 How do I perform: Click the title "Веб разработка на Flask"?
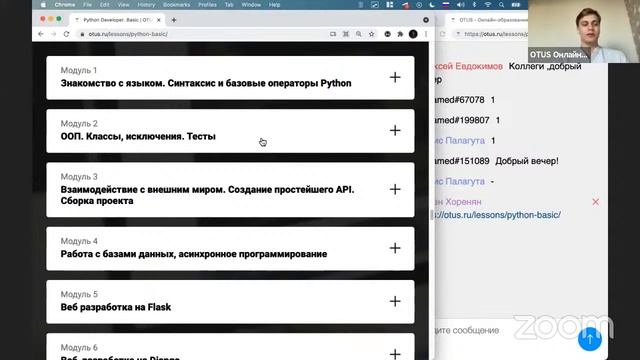[x=116, y=307]
